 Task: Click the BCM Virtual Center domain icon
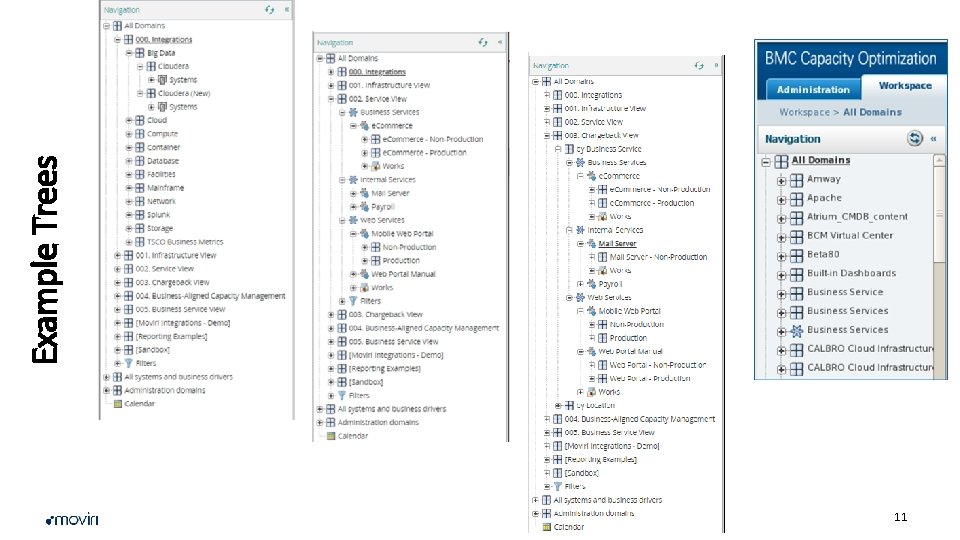[x=796, y=236]
